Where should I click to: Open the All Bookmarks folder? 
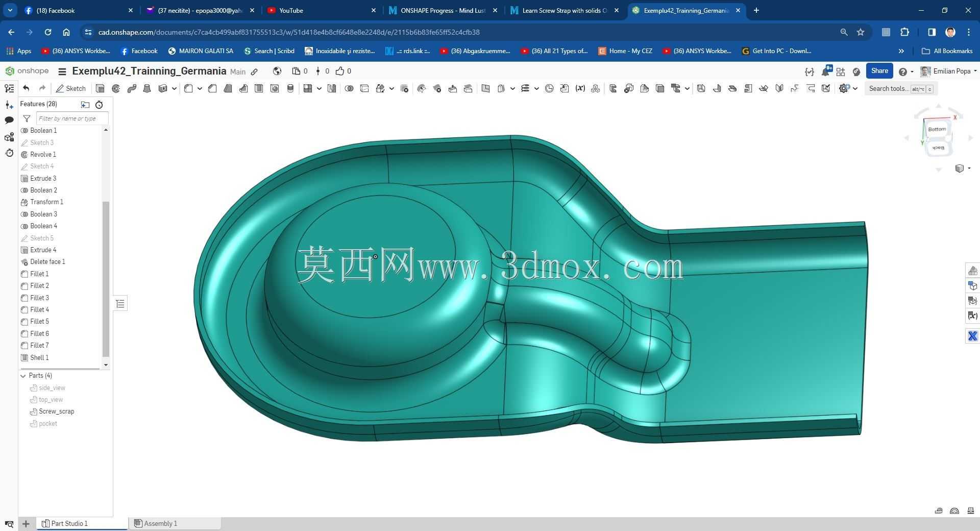[x=947, y=51]
